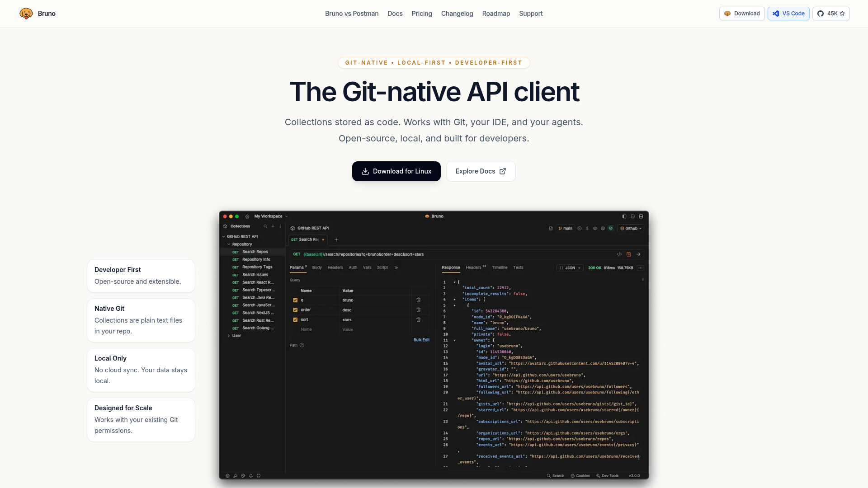
Task: Click the Explore Docs button
Action: pos(481,171)
